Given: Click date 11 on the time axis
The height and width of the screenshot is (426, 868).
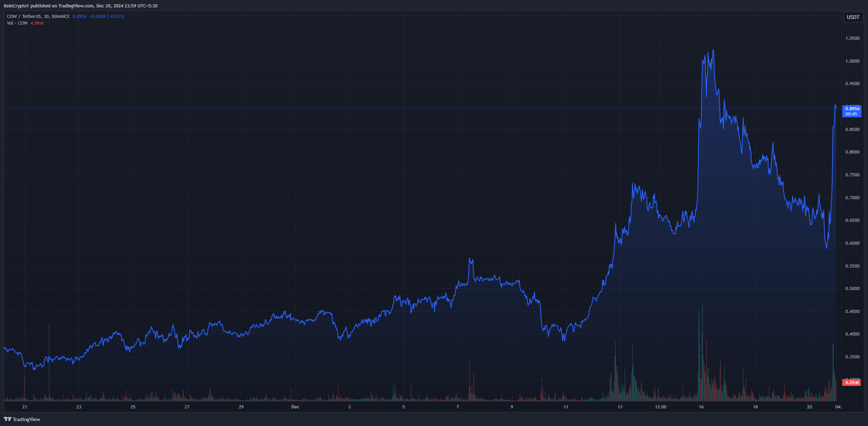Looking at the screenshot, I should click(566, 407).
